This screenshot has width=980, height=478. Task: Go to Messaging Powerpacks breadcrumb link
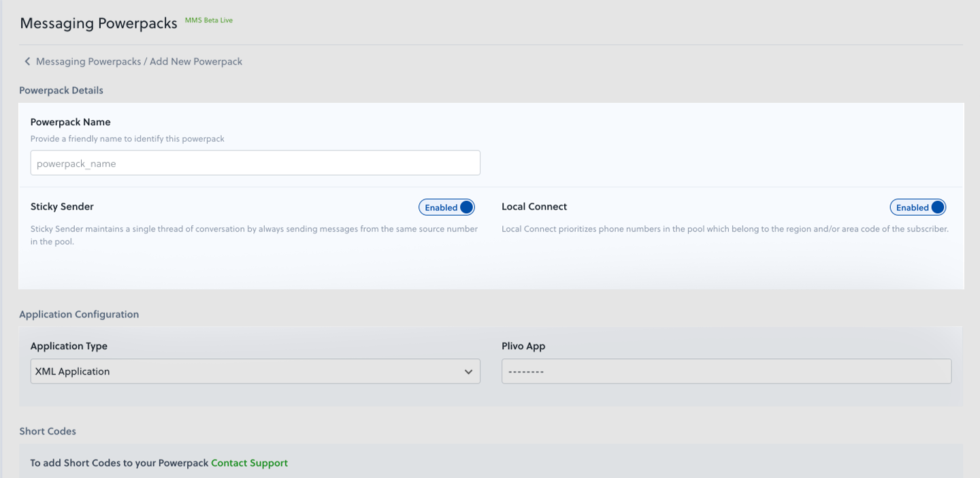pos(88,61)
